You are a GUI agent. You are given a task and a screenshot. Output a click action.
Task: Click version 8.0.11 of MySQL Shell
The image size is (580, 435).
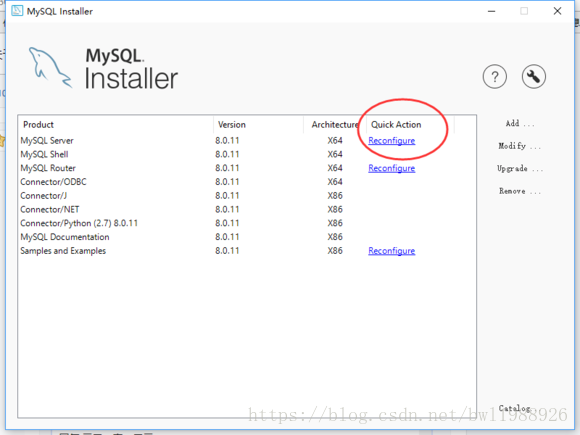pos(227,154)
